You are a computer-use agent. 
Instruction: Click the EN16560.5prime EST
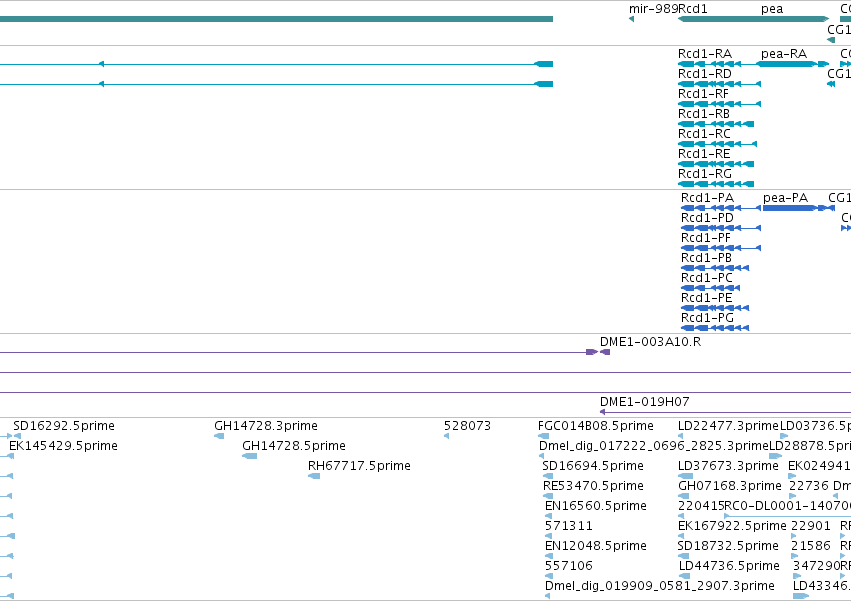point(548,516)
